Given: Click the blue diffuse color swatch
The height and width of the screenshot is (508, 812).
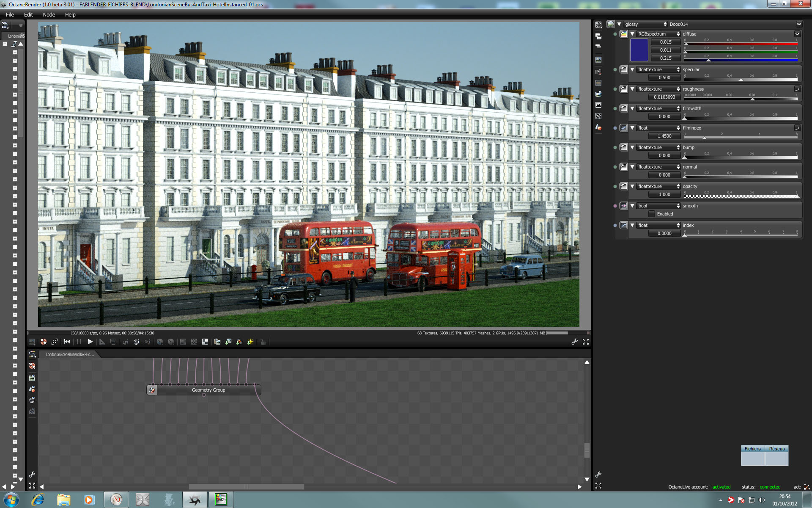Looking at the screenshot, I should [x=639, y=50].
